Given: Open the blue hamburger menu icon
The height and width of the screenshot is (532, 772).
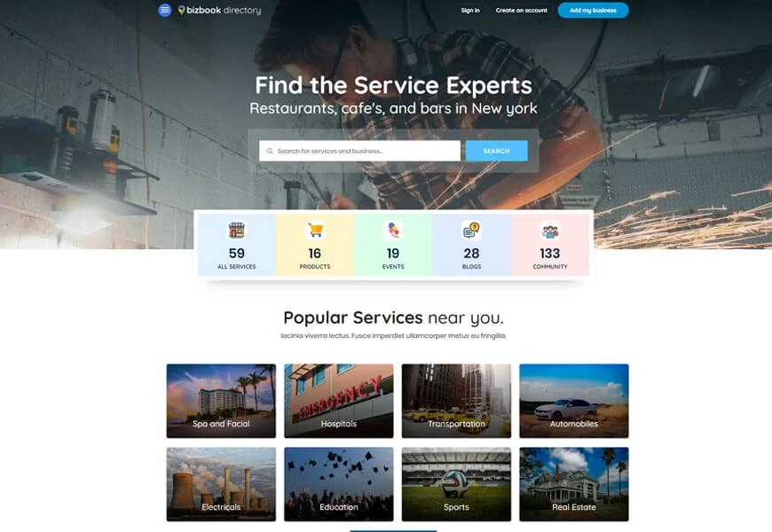Looking at the screenshot, I should tap(165, 10).
